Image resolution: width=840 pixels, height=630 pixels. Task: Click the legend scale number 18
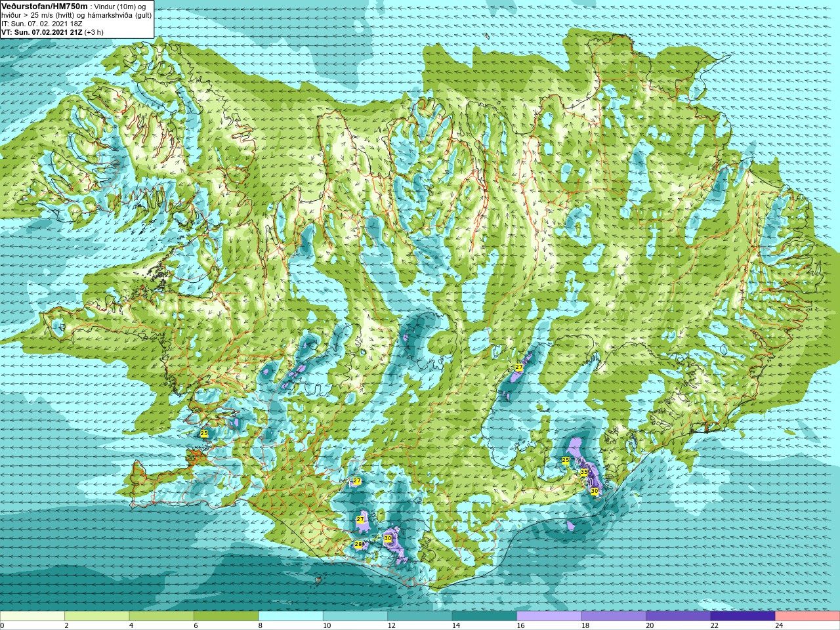click(x=585, y=625)
